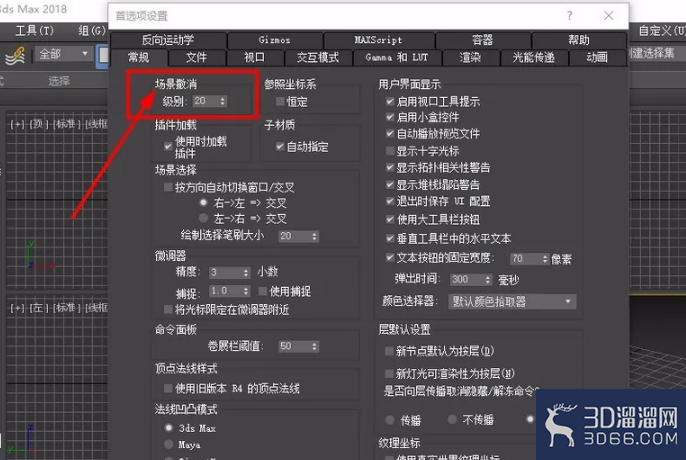The height and width of the screenshot is (460, 686).
Task: Select the 右->左 => 交叉 radio button
Action: (203, 203)
